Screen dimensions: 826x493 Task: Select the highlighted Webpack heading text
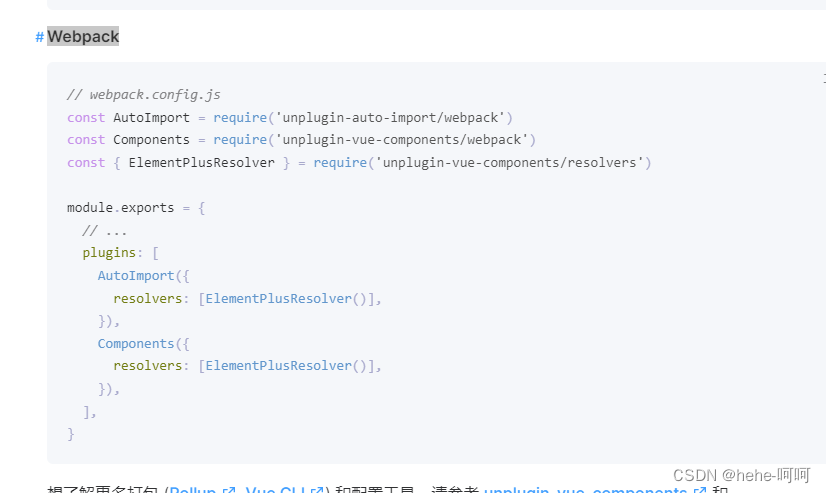click(x=83, y=36)
